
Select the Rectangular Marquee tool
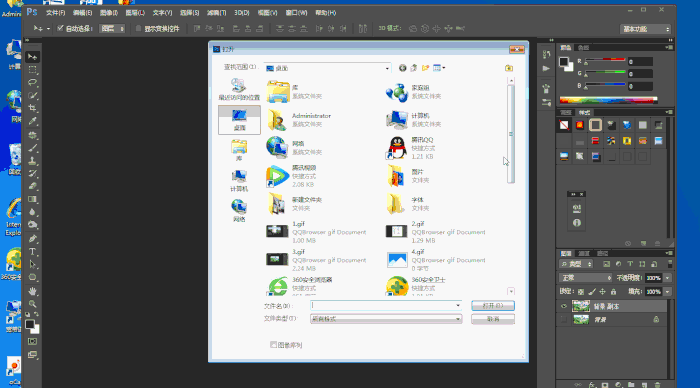point(32,70)
